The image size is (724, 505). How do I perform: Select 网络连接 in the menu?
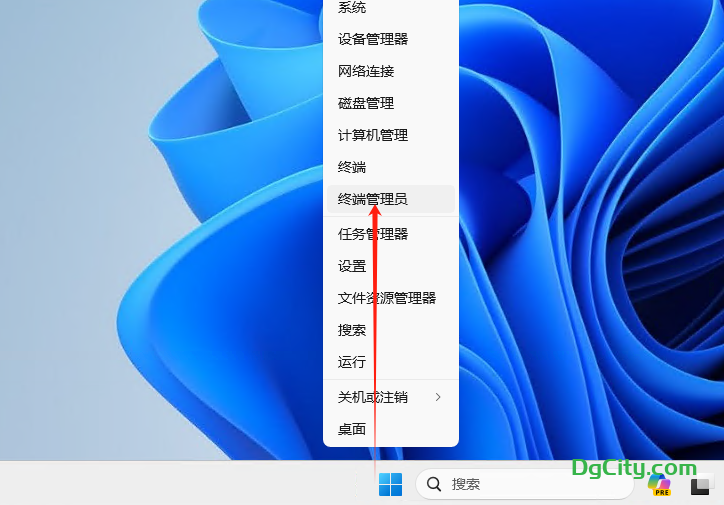click(x=391, y=71)
